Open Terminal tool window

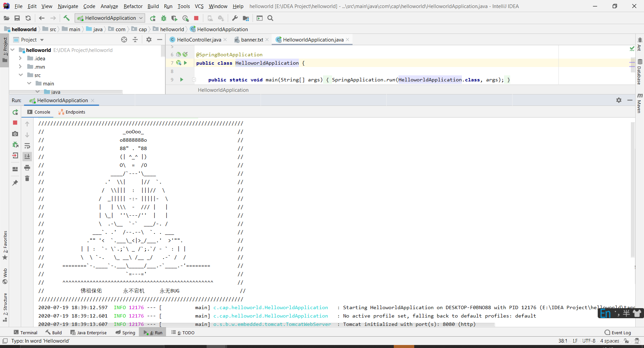pos(25,333)
